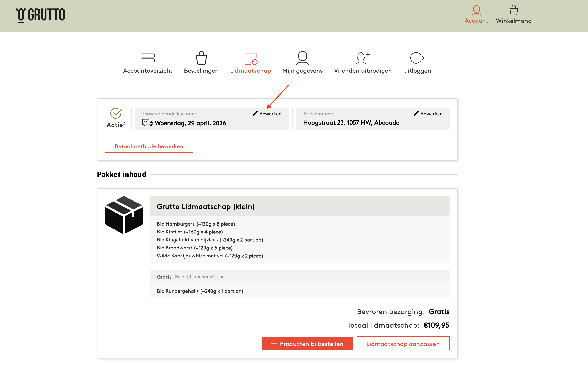Image resolution: width=588 pixels, height=365 pixels.
Task: Click the Grutto Lidmaatschap (klein) heading
Action: 206,207
